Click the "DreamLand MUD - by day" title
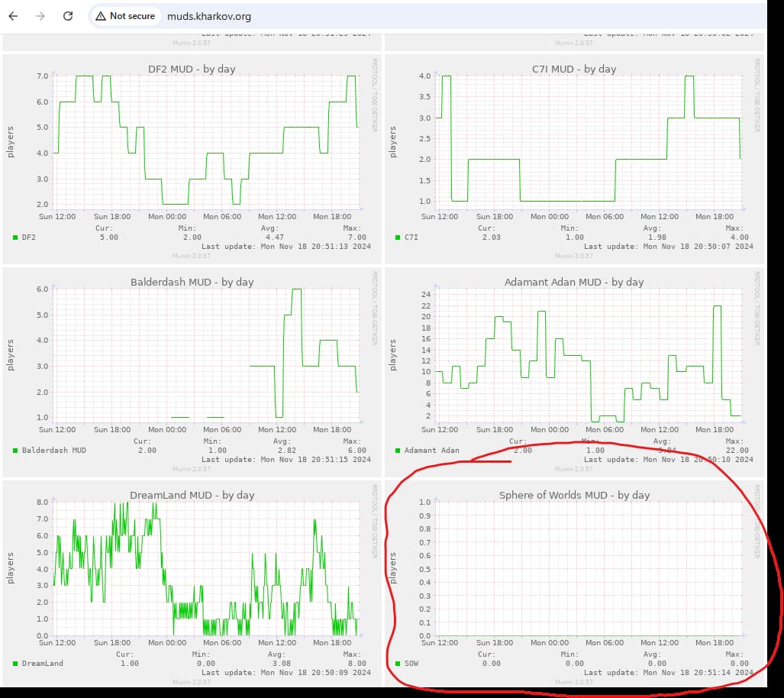 pyautogui.click(x=192, y=496)
